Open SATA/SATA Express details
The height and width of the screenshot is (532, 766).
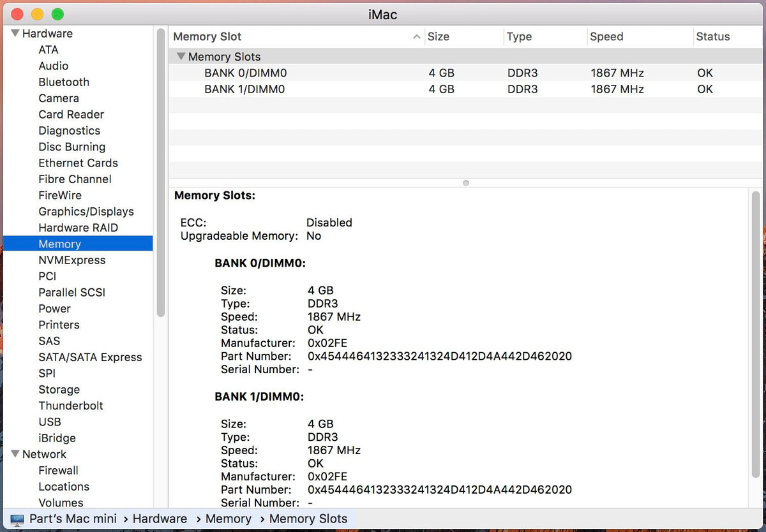pyautogui.click(x=90, y=357)
